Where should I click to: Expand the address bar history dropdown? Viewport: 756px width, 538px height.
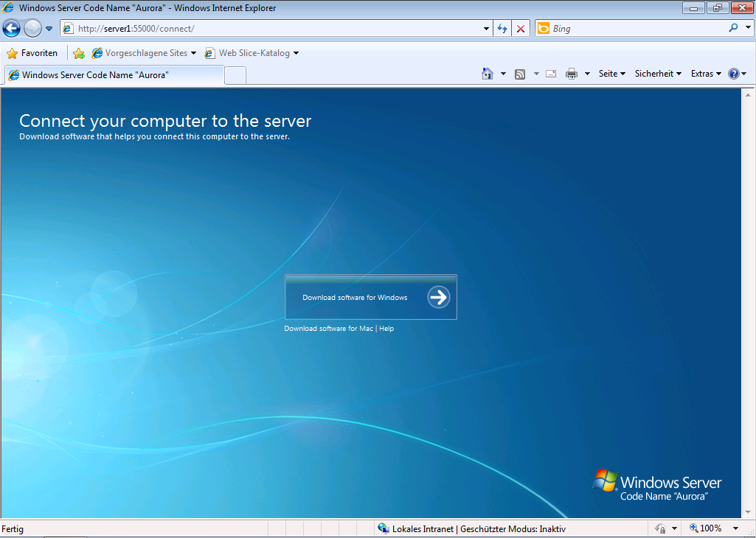coord(486,29)
